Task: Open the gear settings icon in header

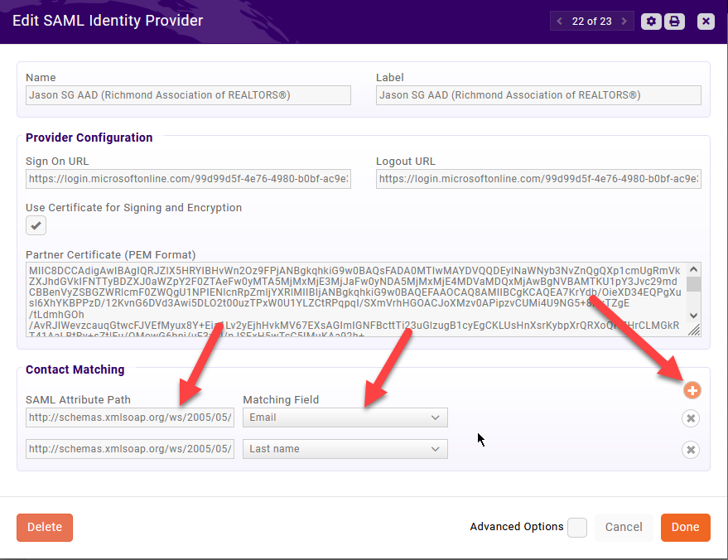Action: point(652,22)
